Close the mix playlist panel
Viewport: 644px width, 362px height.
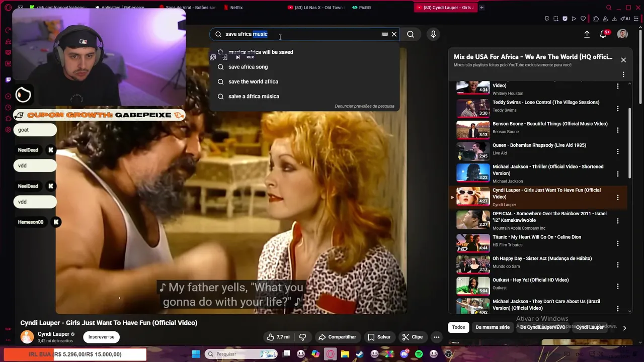click(x=623, y=60)
